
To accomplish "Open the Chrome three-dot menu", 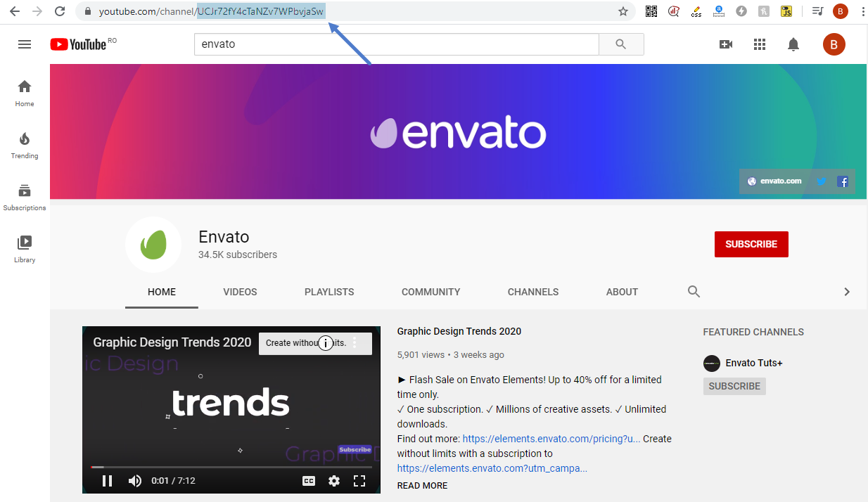I will pos(862,11).
